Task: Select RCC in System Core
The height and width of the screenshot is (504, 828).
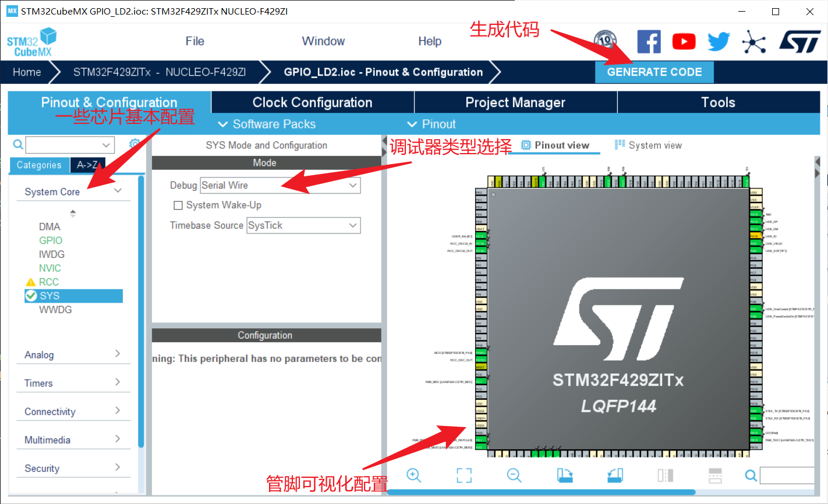Action: coord(49,282)
